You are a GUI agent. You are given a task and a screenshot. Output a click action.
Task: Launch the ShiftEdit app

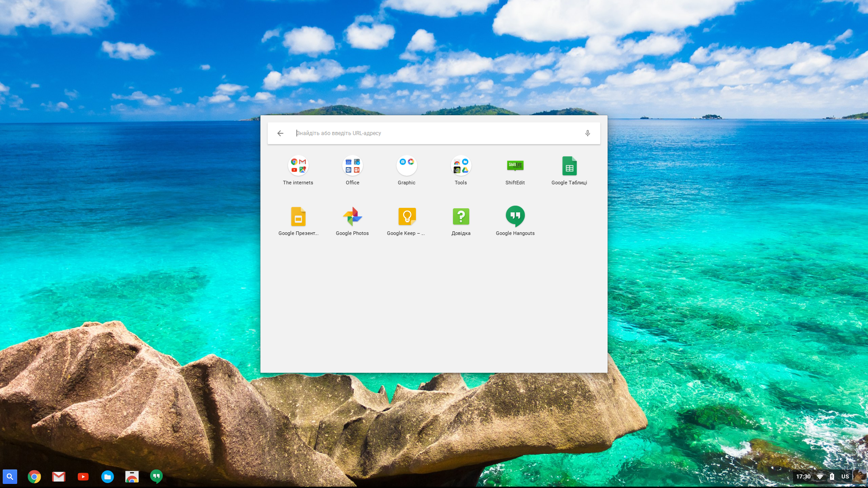515,166
